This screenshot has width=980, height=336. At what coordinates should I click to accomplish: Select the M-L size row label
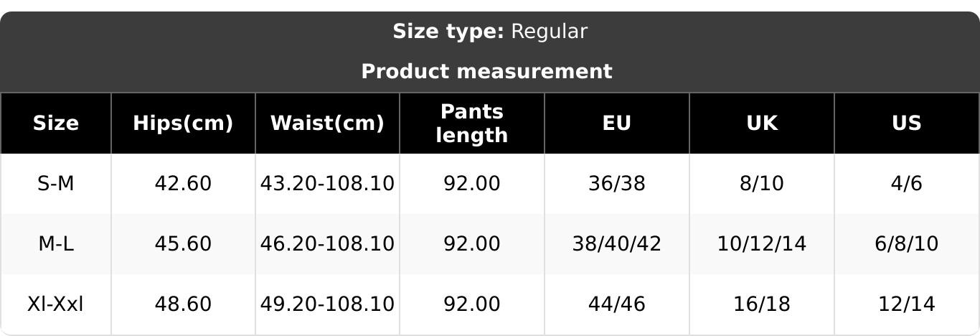56,244
